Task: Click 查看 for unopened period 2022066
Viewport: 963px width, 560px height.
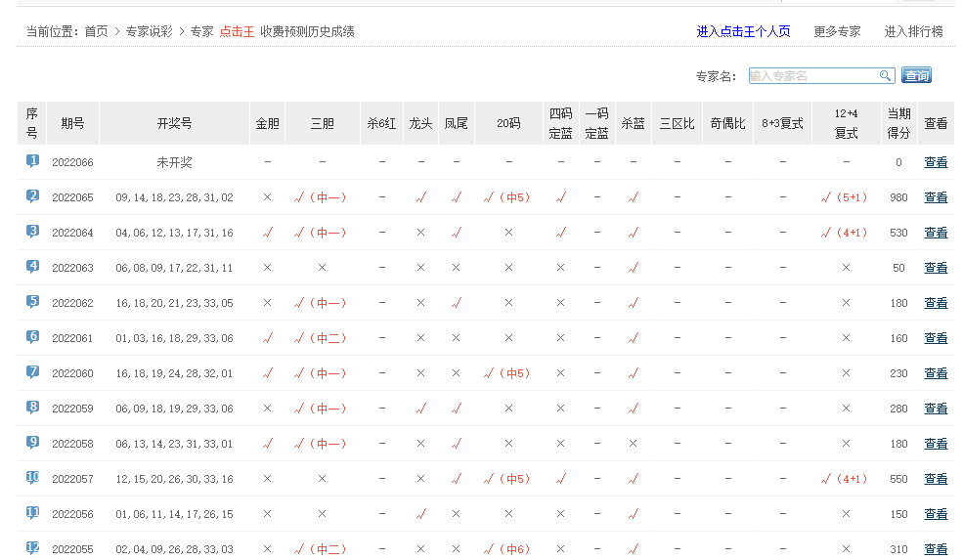Action: tap(936, 162)
